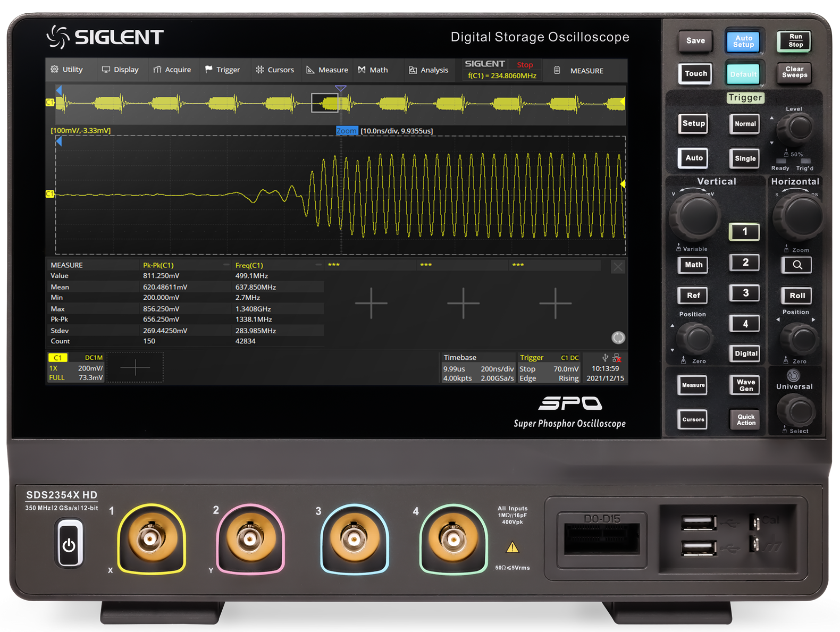Image resolution: width=840 pixels, height=632 pixels.
Task: Open the Trigger info box
Action: 549,367
